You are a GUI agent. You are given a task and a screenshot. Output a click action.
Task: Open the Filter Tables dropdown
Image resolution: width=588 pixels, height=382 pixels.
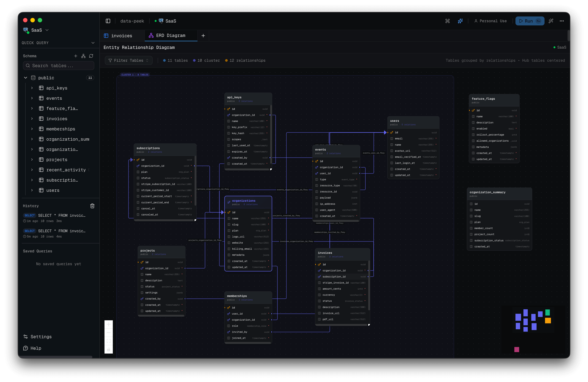coord(128,60)
